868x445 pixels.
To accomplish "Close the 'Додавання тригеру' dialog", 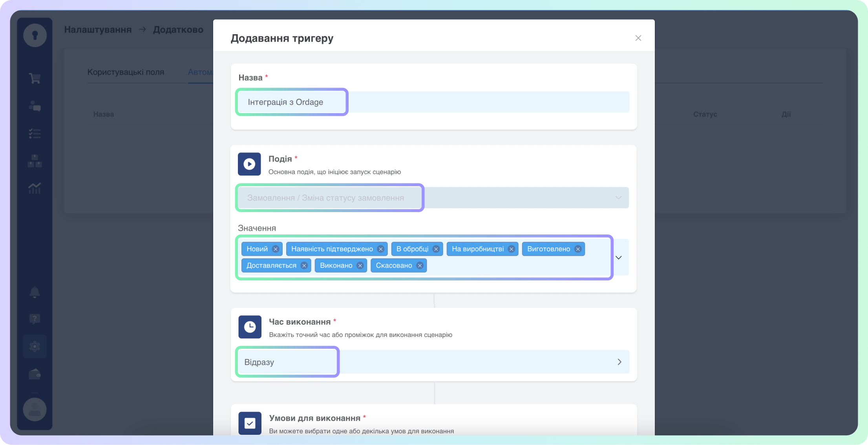I will click(638, 38).
